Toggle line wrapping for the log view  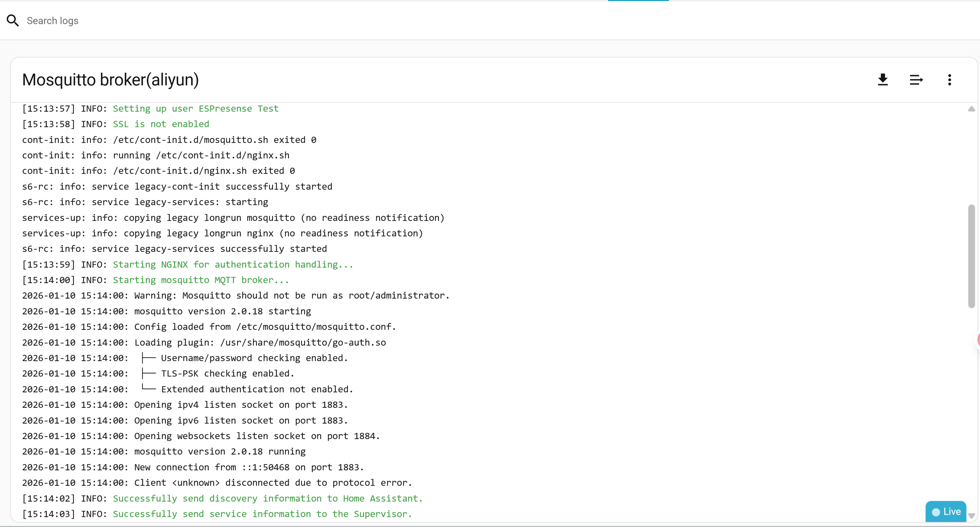[916, 80]
